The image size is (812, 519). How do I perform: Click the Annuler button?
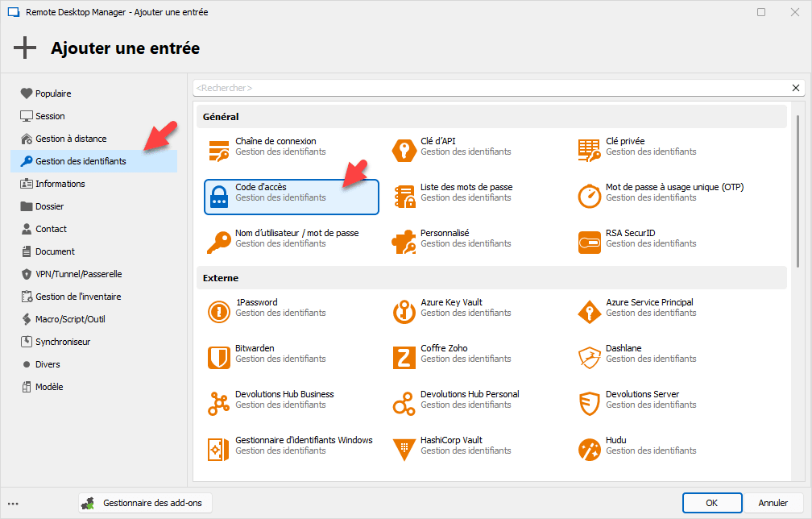(773, 503)
